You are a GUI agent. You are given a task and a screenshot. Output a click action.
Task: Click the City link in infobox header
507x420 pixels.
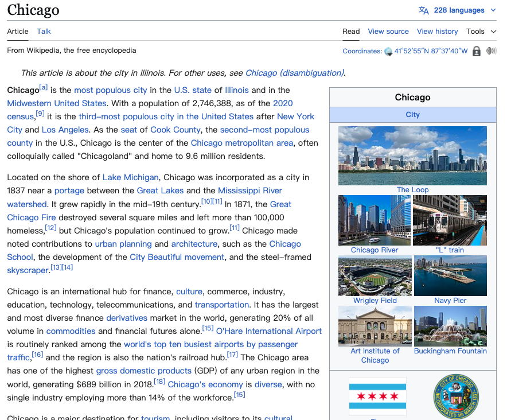pyautogui.click(x=412, y=115)
